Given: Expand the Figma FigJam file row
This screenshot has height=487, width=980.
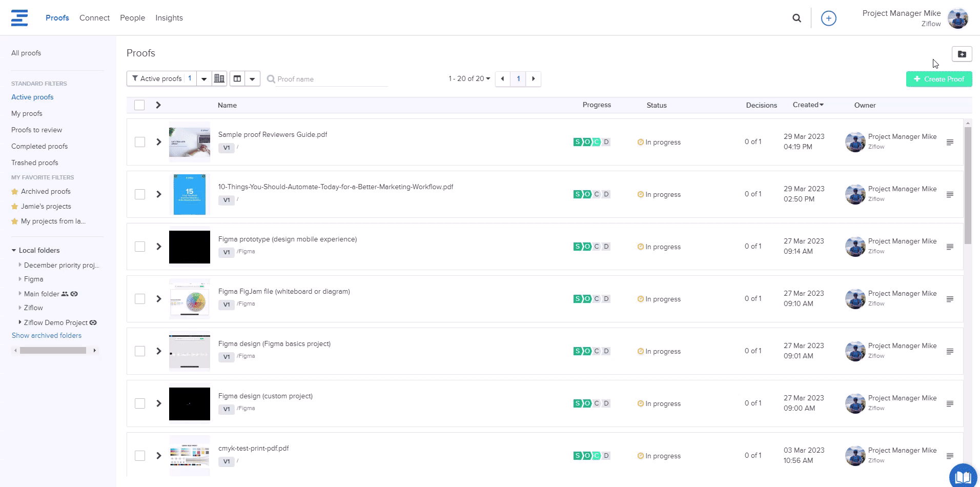Looking at the screenshot, I should click(159, 299).
